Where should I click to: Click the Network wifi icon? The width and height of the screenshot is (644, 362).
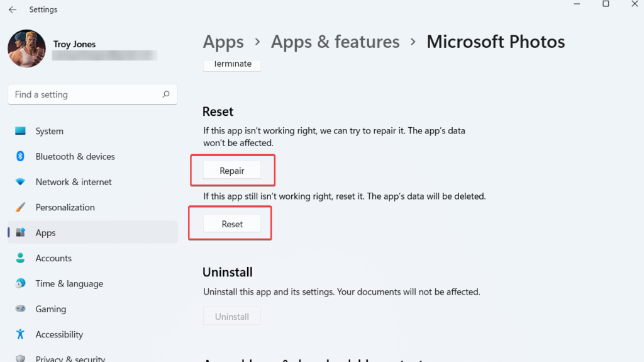point(20,182)
